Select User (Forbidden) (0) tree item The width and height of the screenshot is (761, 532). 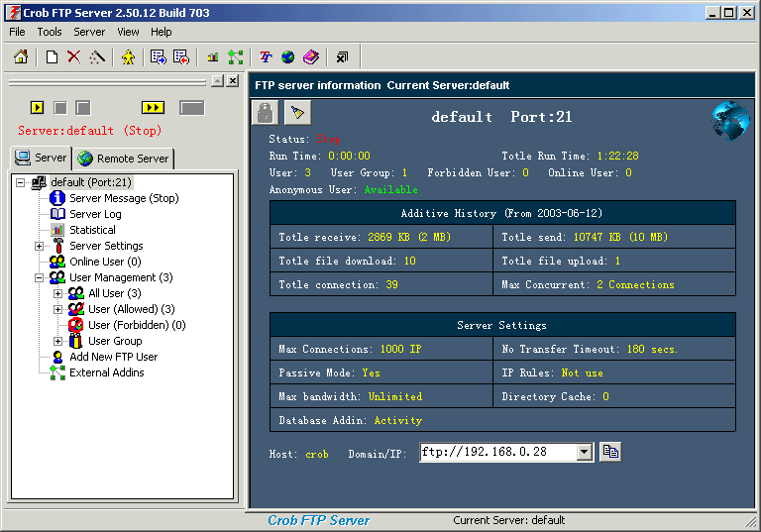[x=137, y=325]
